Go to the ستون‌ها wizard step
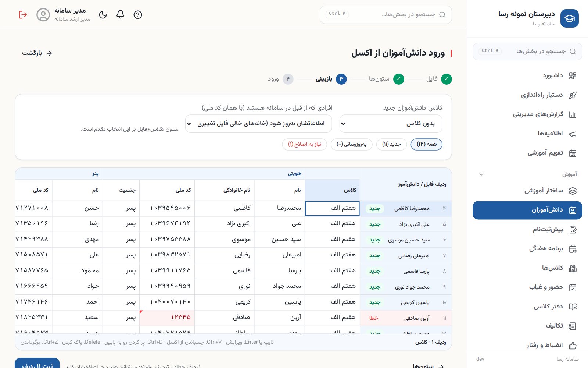588x368 pixels. 387,79
